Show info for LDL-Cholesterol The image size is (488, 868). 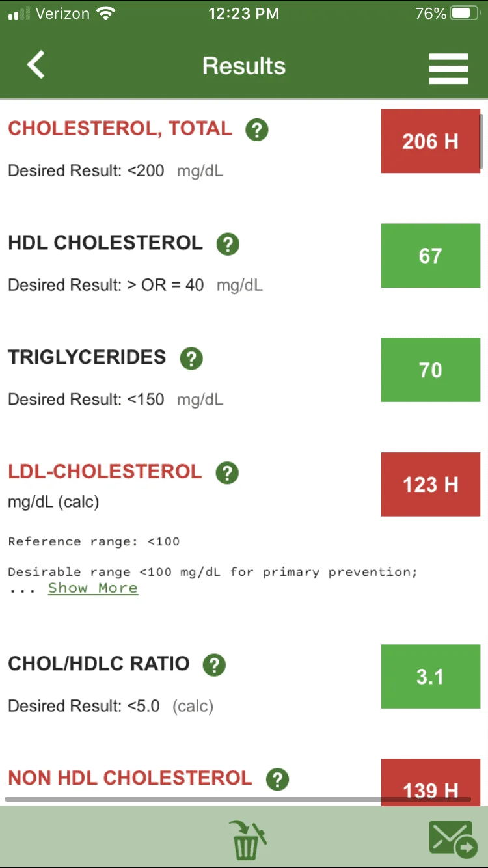pos(227,473)
